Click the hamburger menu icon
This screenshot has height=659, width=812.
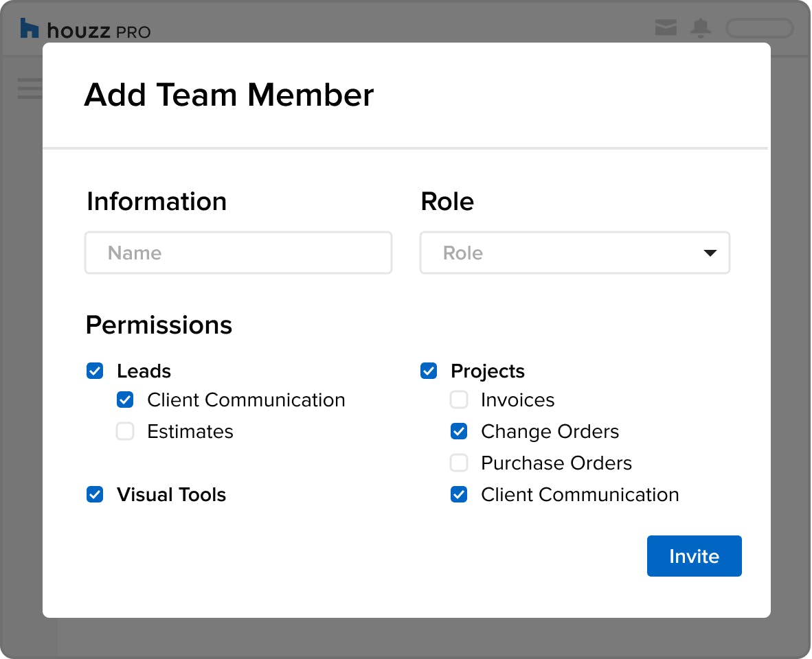tap(29, 89)
